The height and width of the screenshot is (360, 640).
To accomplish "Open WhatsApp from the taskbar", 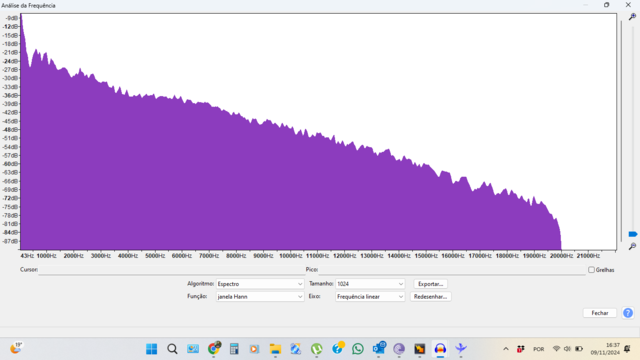I will point(358,349).
